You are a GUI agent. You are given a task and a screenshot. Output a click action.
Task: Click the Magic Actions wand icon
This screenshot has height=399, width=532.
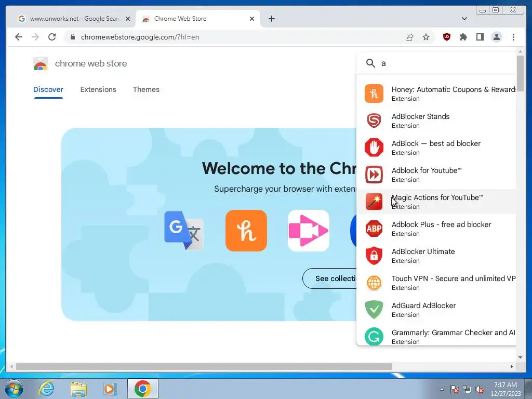coord(374,202)
